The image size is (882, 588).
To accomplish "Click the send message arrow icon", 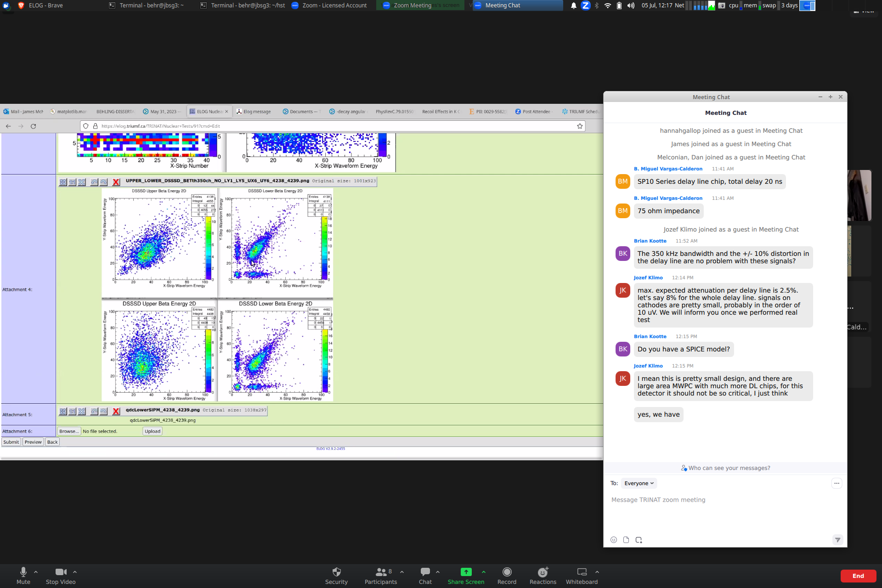I will (837, 540).
